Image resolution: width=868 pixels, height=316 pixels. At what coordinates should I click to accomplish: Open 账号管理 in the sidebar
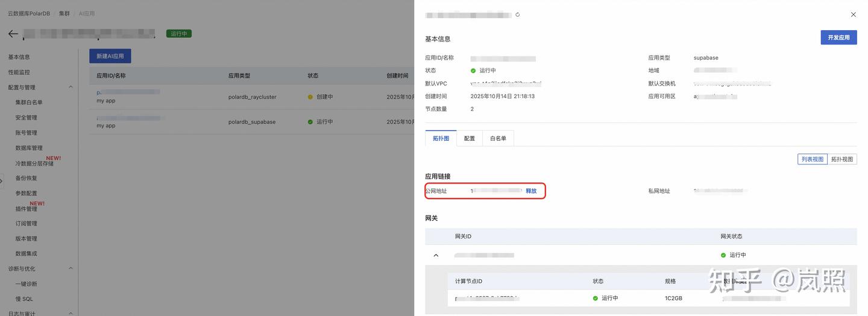pyautogui.click(x=27, y=132)
